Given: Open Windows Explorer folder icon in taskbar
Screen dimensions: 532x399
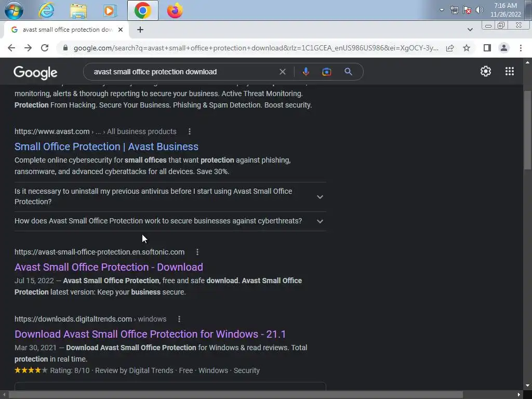Looking at the screenshot, I should point(78,10).
